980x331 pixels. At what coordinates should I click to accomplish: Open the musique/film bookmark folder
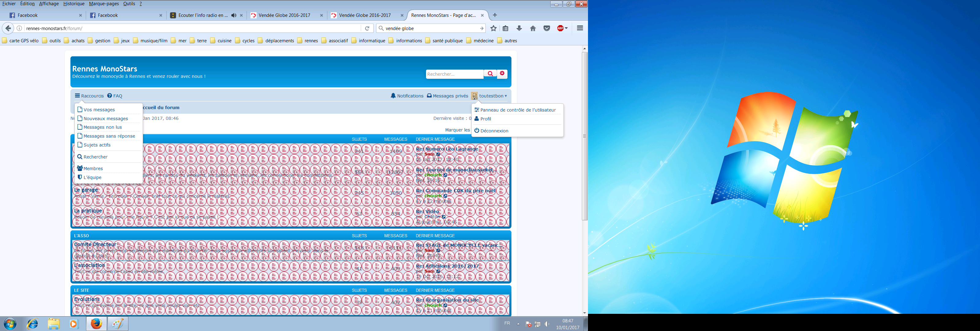point(150,41)
